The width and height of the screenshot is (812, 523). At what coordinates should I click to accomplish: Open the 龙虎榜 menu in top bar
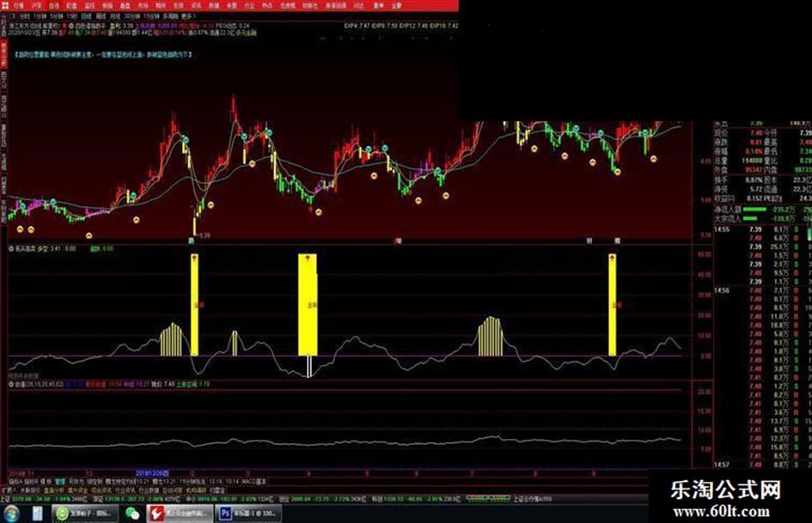pos(287,6)
